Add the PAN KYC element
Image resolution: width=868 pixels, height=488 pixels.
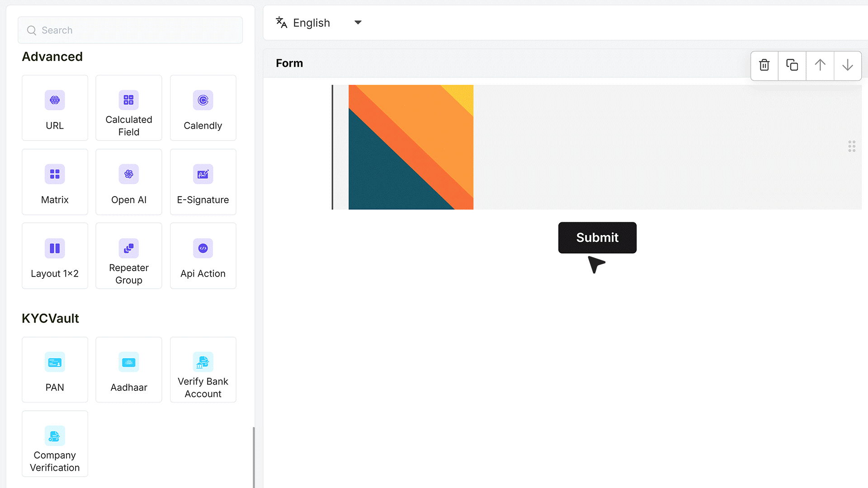coord(55,370)
